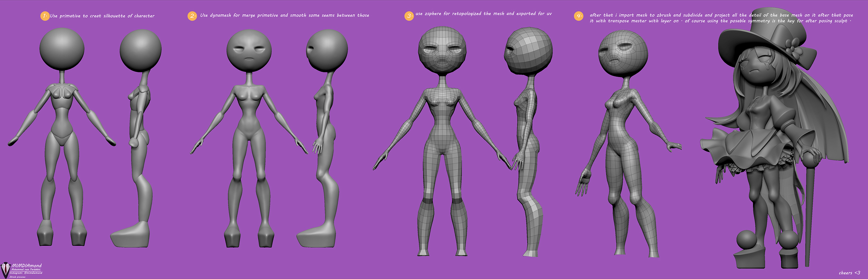Click the 'Mohammad reza Pardakhti' name text
This screenshot has width=868, height=279.
coord(26,269)
